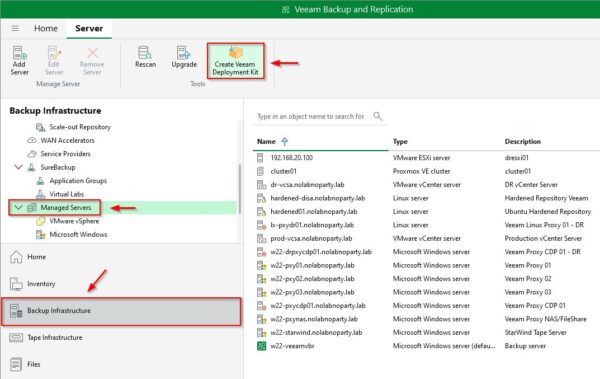Toggle Name column sort arrow
The image size is (600, 379).
[285, 141]
